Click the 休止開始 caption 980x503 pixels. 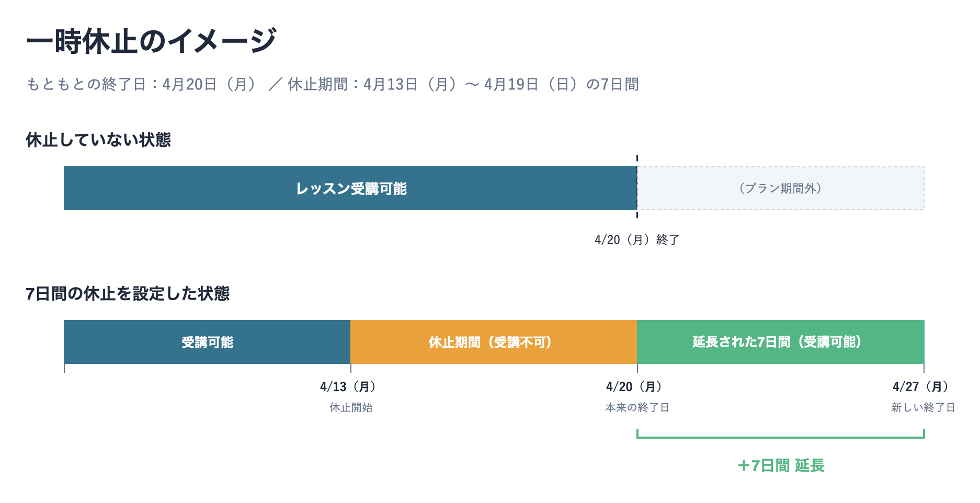coord(351,407)
